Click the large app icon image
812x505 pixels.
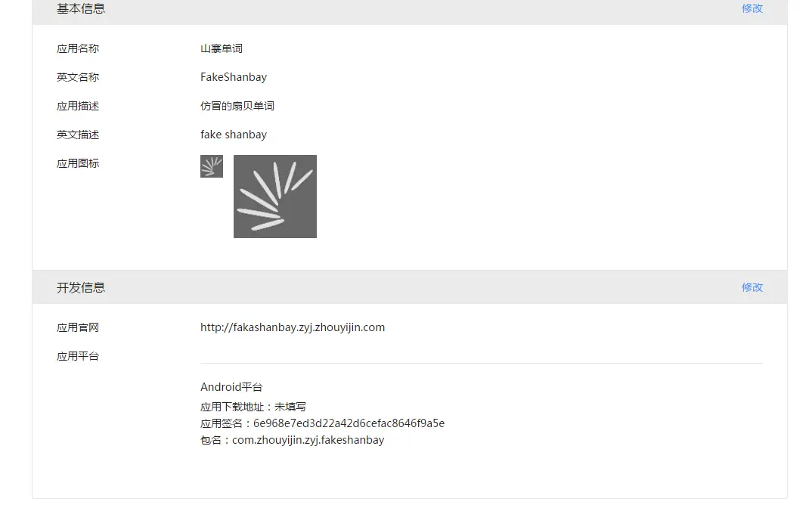275,197
